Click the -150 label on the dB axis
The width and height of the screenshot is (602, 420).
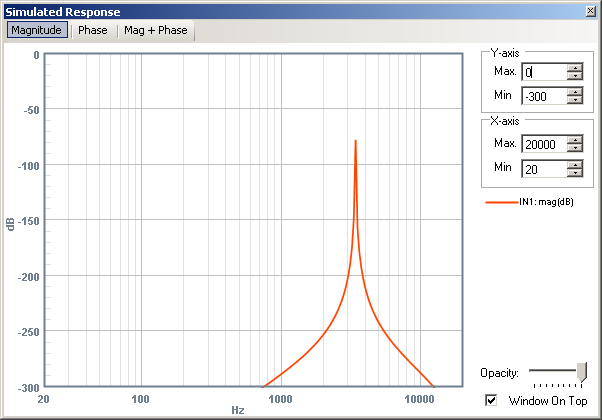[29, 221]
